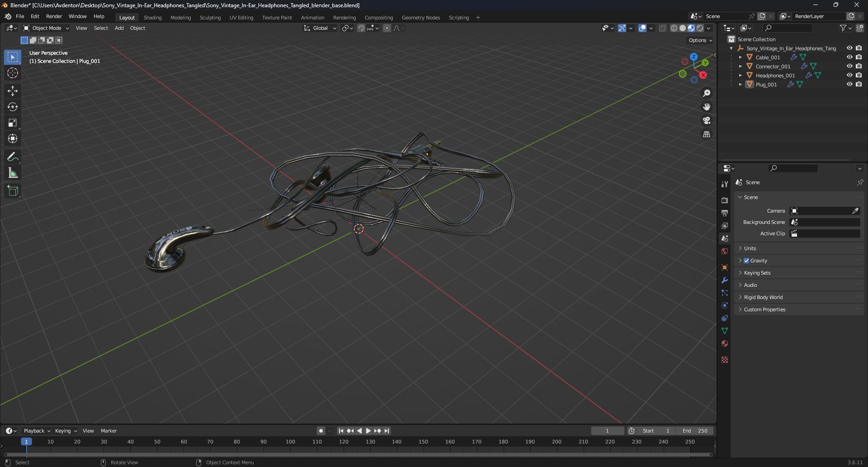
Task: Select the Cursor tool in the toolbar
Action: tap(13, 73)
